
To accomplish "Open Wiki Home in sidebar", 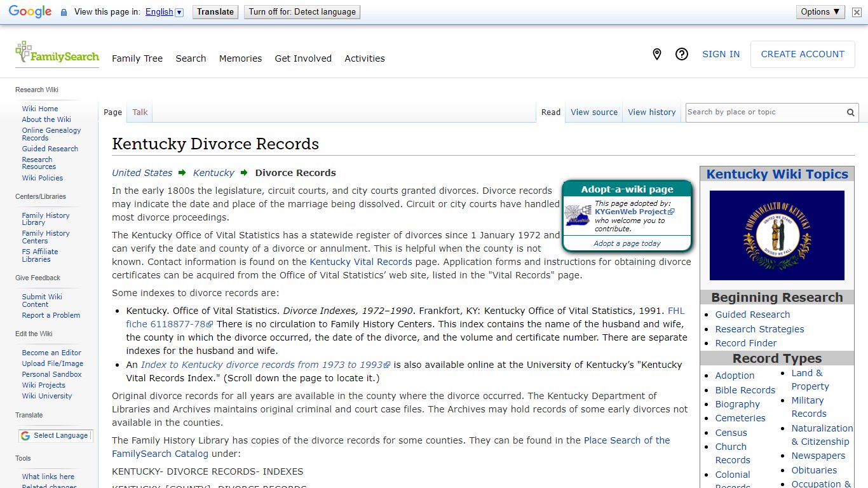I will point(40,109).
